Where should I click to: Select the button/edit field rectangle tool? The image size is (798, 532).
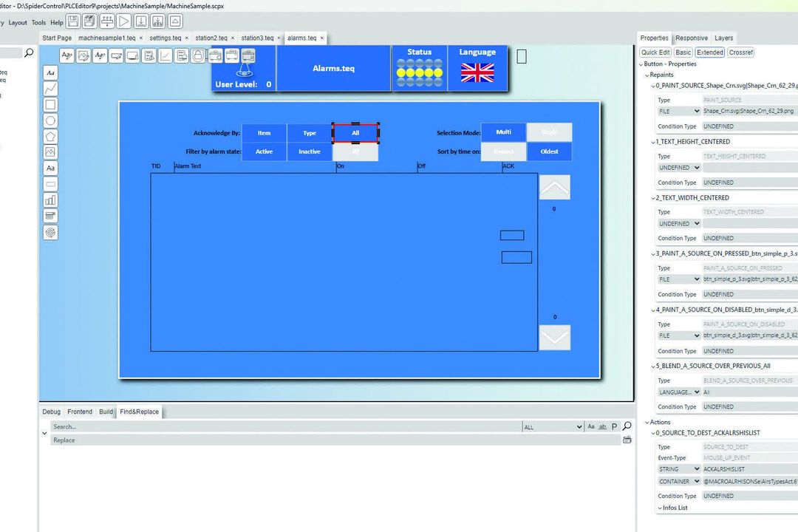coord(50,184)
